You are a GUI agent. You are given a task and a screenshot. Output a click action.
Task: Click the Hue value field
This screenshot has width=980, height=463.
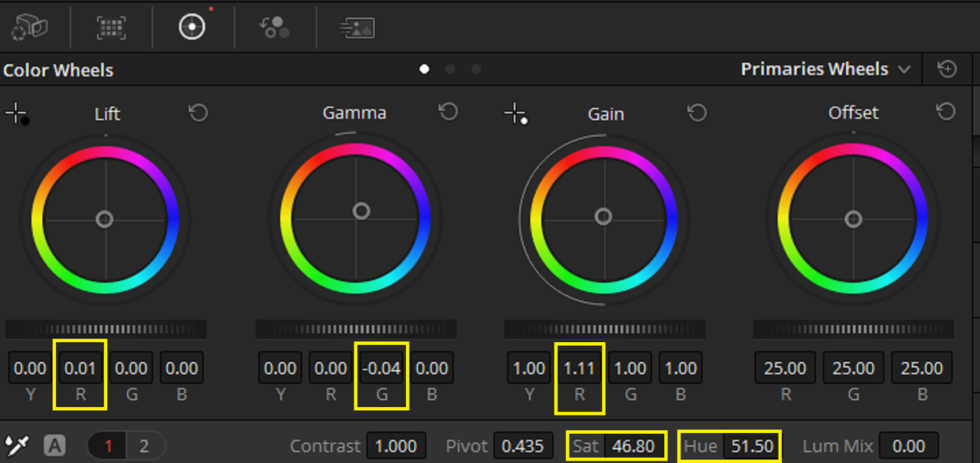click(750, 445)
